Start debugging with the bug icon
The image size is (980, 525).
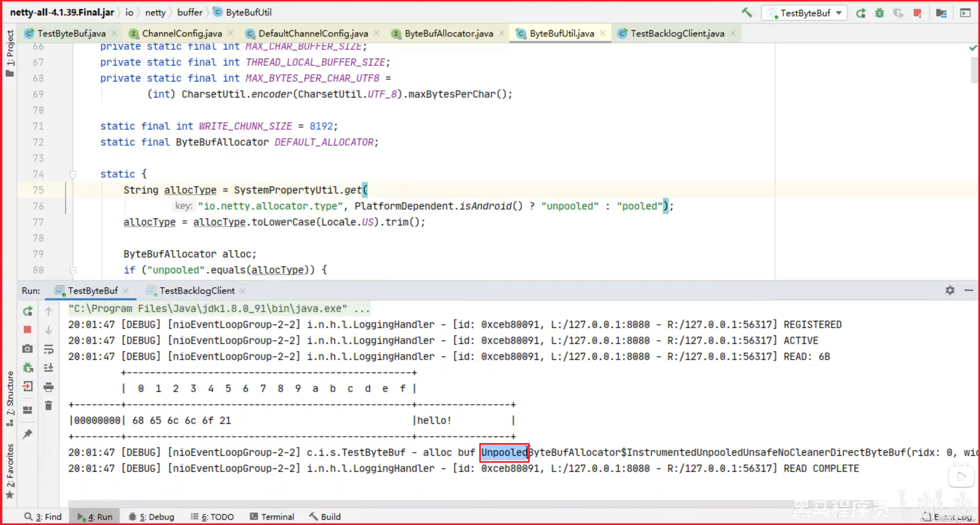click(x=879, y=13)
